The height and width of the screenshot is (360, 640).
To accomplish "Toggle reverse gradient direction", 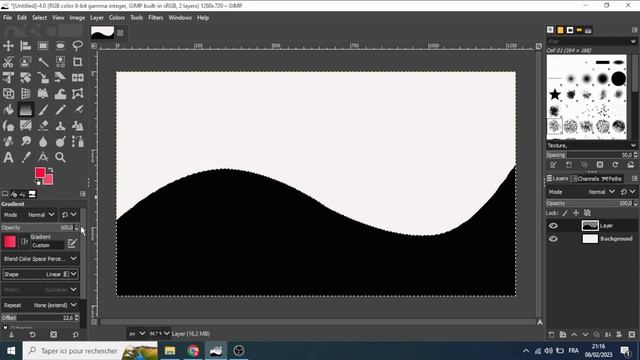I will (24, 242).
